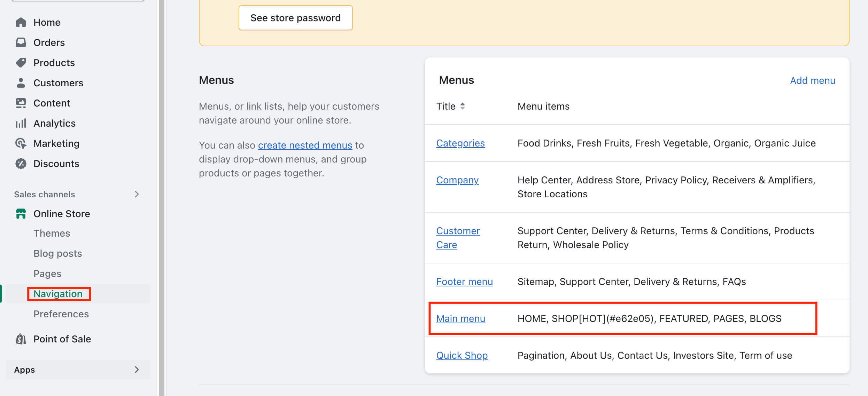The height and width of the screenshot is (396, 868).
Task: Open the Main menu link
Action: click(460, 318)
